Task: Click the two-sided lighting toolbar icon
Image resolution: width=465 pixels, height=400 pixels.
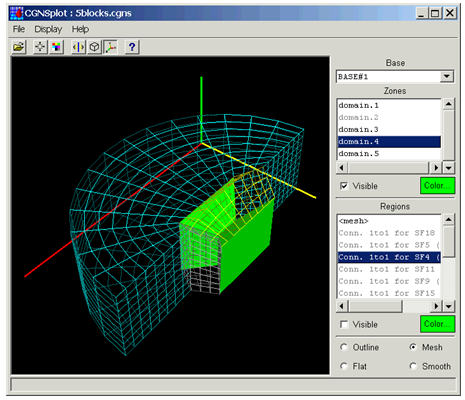Action: click(x=78, y=47)
